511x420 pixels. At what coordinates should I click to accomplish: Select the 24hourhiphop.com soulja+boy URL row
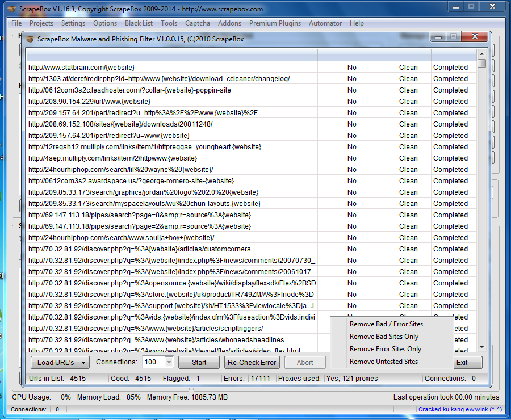tap(252, 238)
